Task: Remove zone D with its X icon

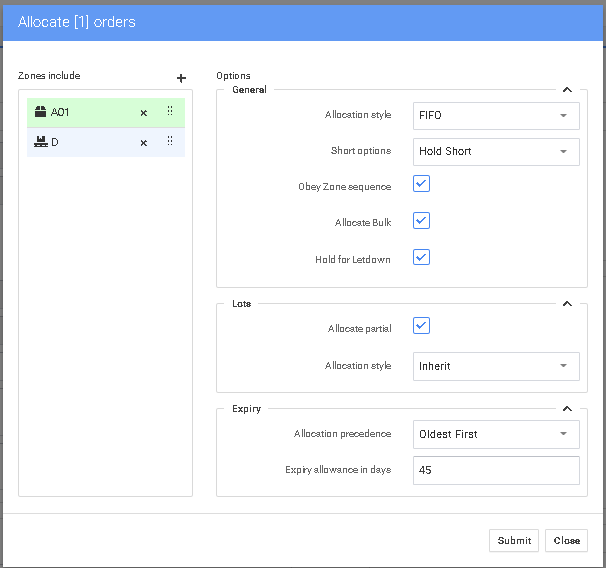Action: (x=143, y=143)
